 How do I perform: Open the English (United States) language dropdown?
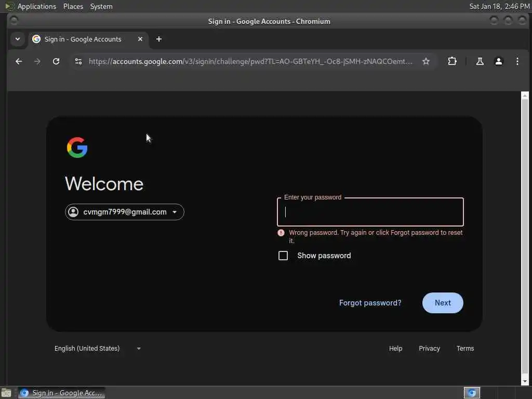(x=98, y=349)
